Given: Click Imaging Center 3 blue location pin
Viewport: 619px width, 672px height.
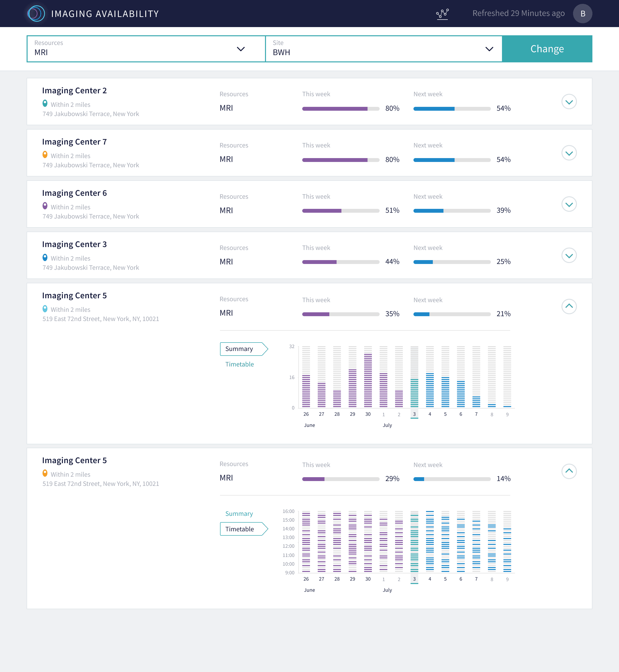Looking at the screenshot, I should (45, 257).
